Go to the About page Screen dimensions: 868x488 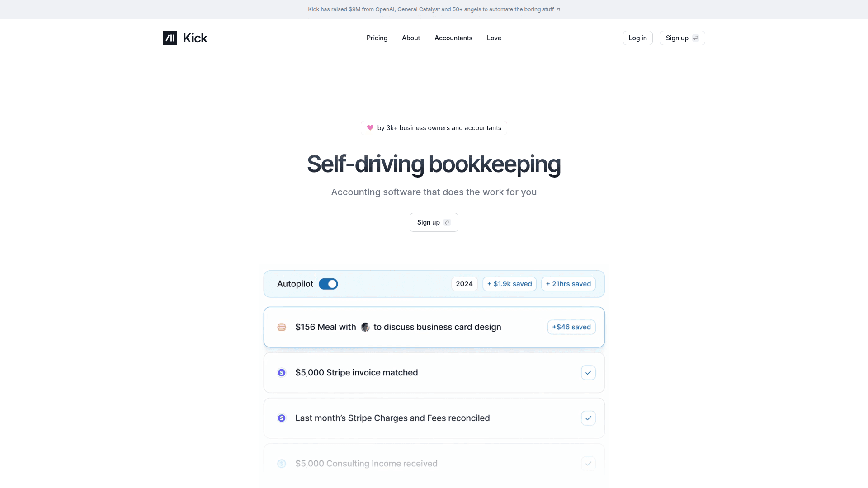(411, 38)
